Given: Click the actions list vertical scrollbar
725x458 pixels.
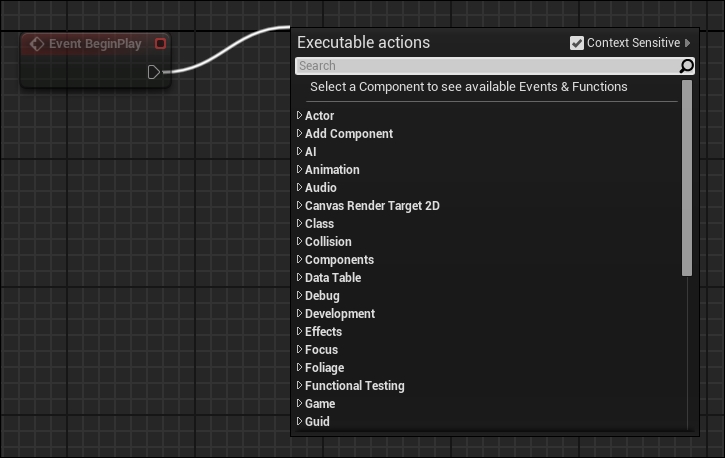Looking at the screenshot, I should (x=687, y=178).
